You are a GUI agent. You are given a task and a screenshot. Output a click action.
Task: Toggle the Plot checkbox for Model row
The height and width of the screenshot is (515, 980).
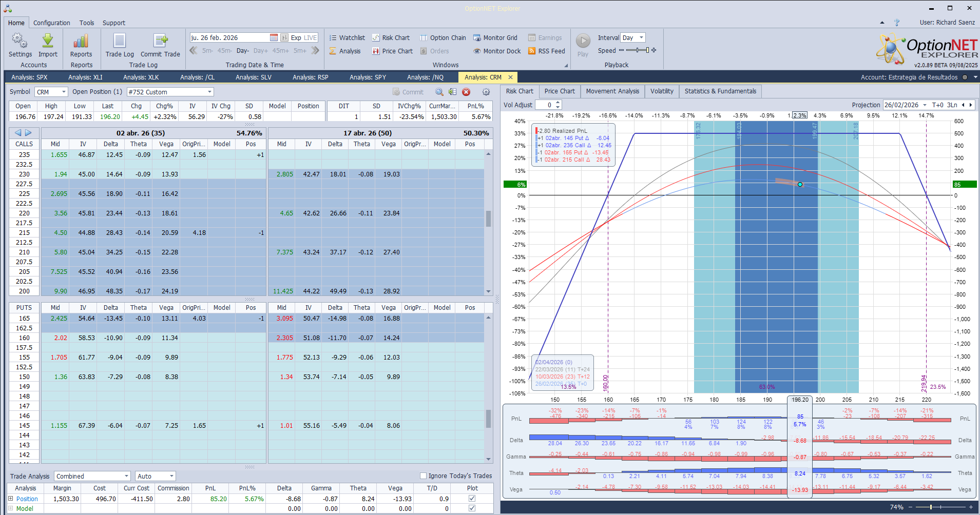(x=472, y=508)
